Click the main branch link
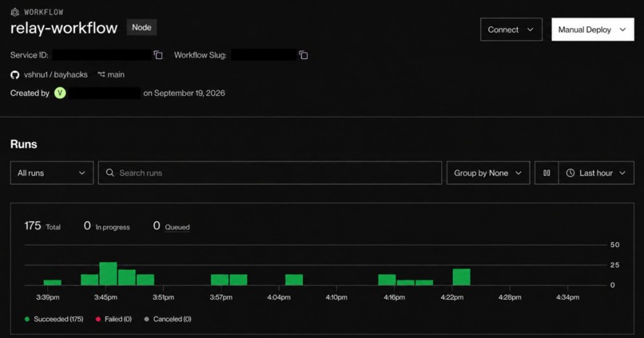The width and height of the screenshot is (644, 338). tap(116, 75)
